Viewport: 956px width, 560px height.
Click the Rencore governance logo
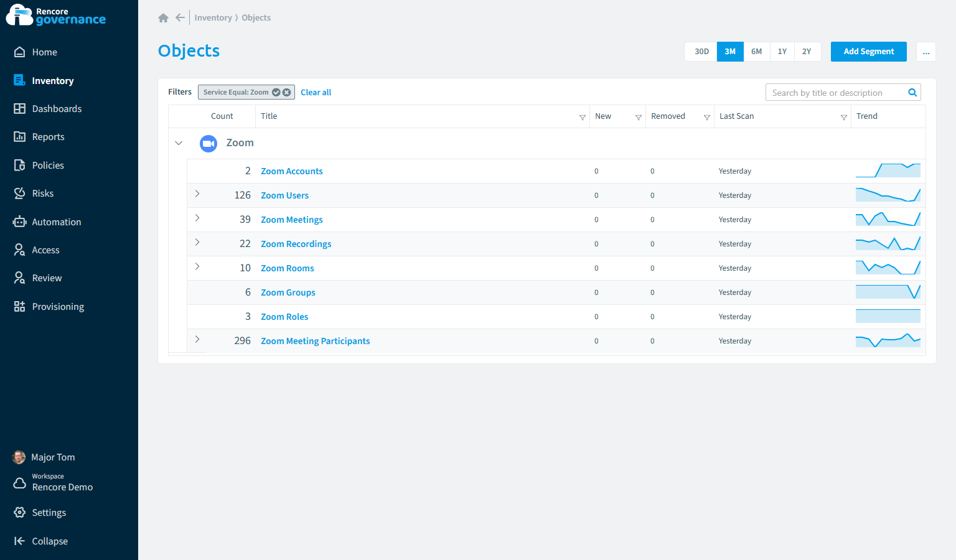tap(56, 16)
